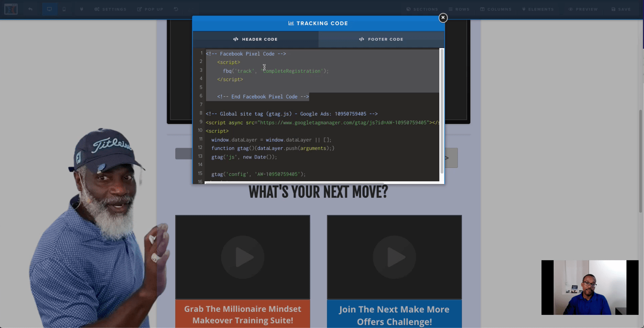This screenshot has width=644, height=328.
Task: Click the script tag on line 10
Action: 217,131
